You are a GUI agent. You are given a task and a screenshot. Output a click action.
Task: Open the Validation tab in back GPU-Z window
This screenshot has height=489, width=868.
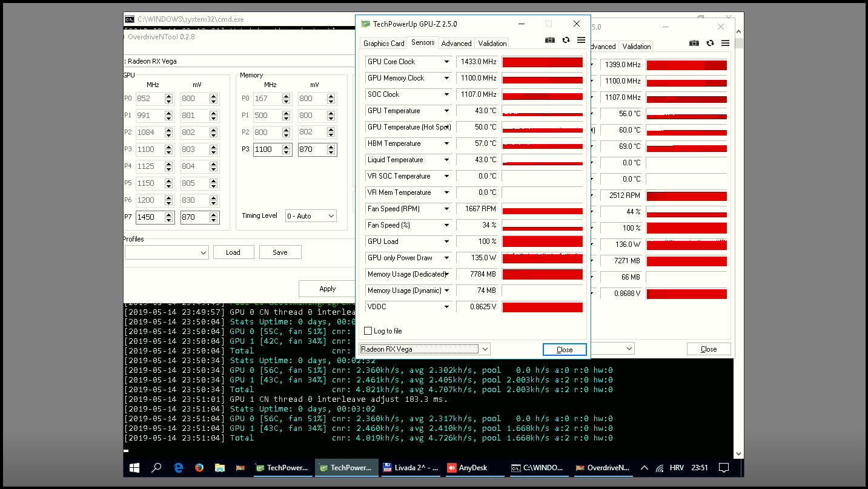point(637,47)
